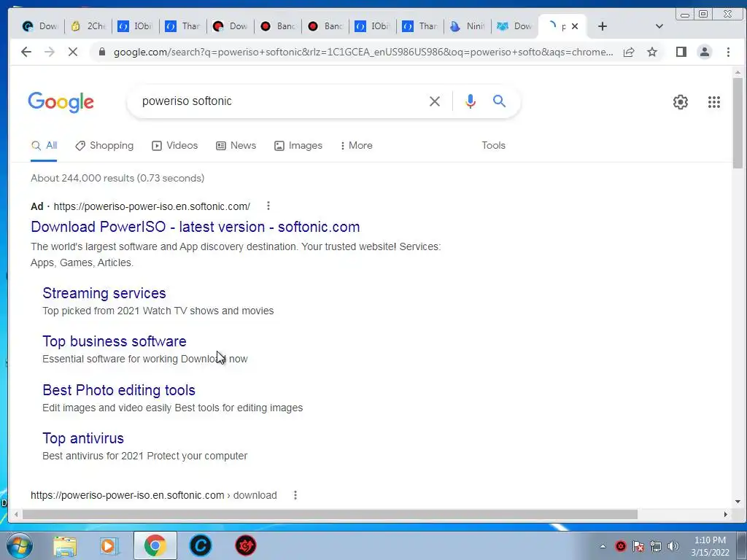Viewport: 747px width, 560px height.
Task: Open the red gear app in taskbar
Action: click(x=246, y=545)
